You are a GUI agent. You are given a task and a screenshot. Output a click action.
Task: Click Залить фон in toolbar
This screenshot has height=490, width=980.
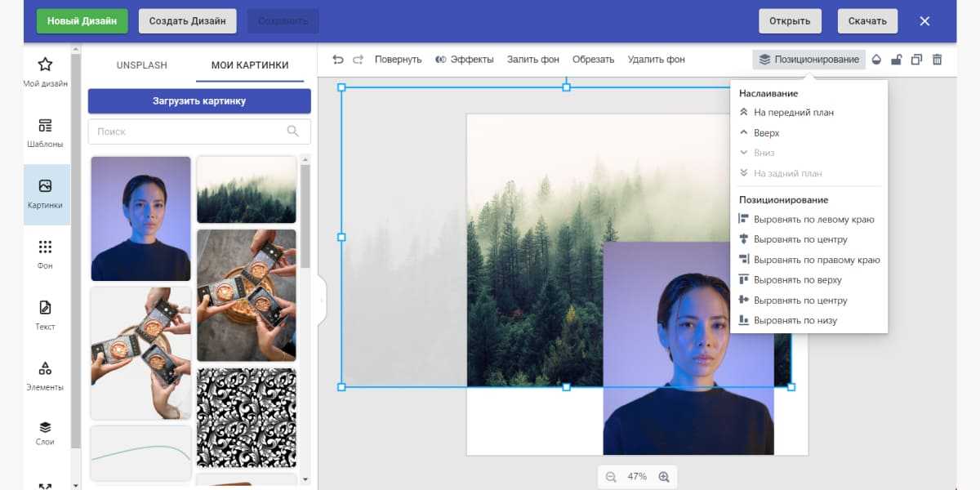(532, 60)
